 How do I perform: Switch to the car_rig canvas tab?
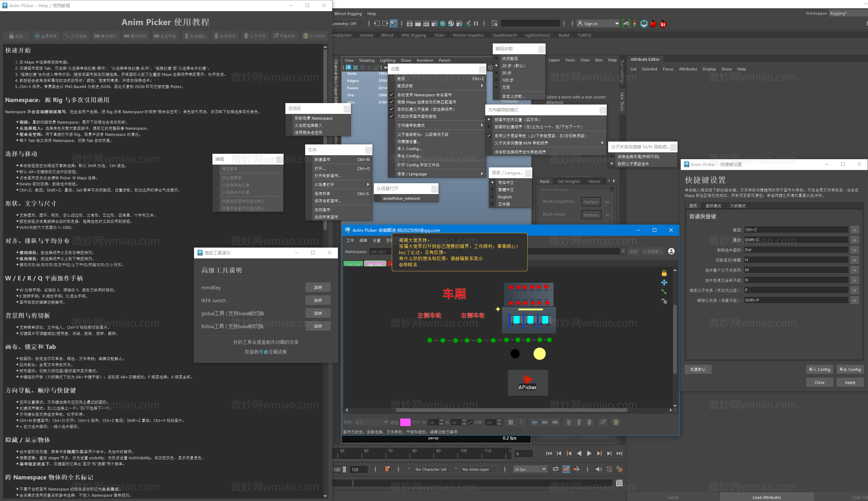pyautogui.click(x=353, y=264)
